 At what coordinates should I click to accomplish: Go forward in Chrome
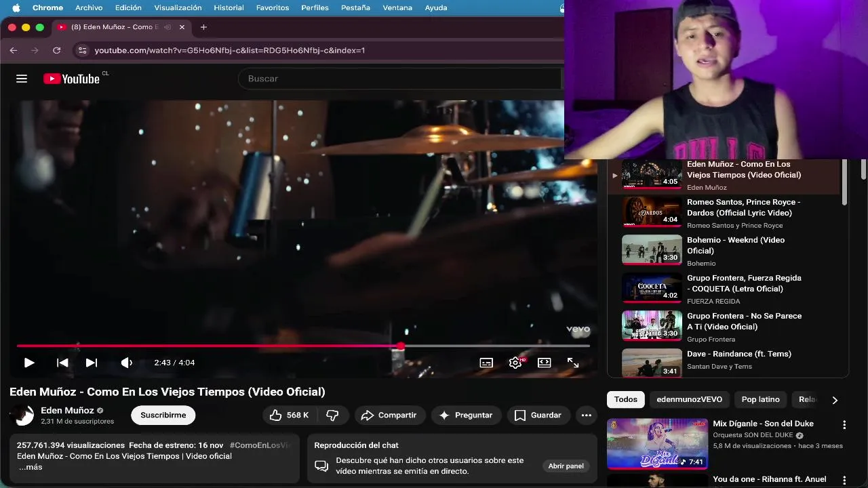tap(35, 50)
